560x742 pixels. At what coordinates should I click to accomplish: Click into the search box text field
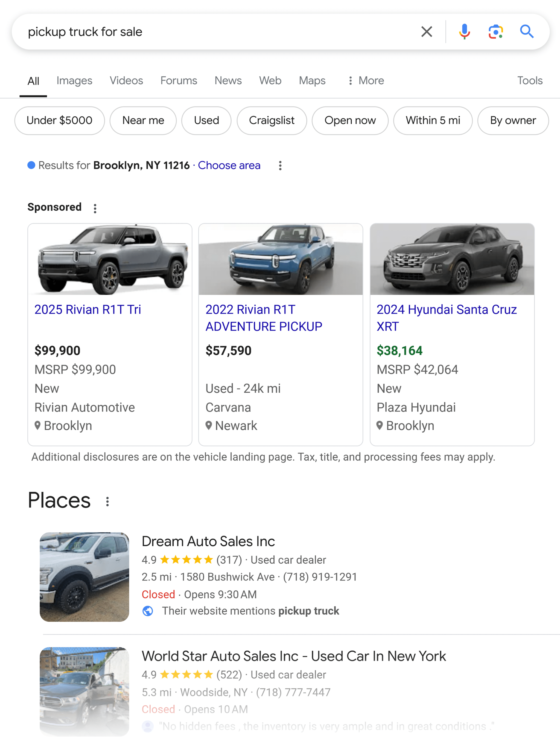pos(215,32)
